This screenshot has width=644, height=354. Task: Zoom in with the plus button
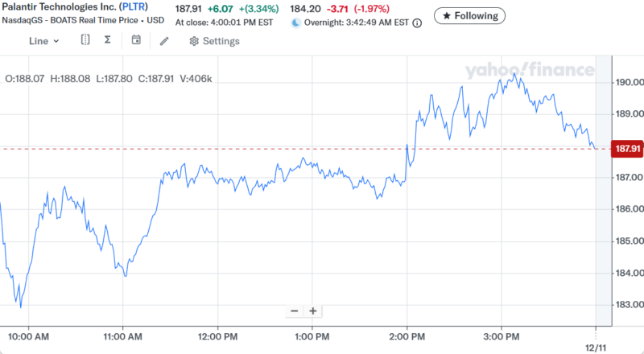[313, 311]
